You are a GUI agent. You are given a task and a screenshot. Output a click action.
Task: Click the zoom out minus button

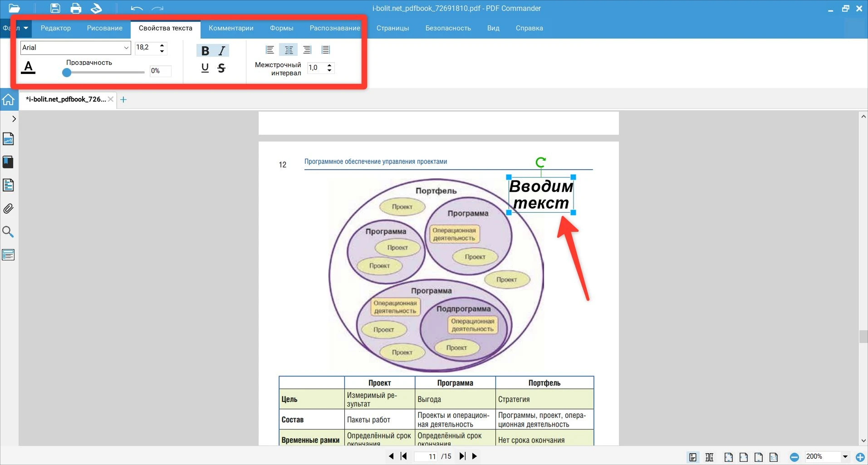tap(794, 457)
